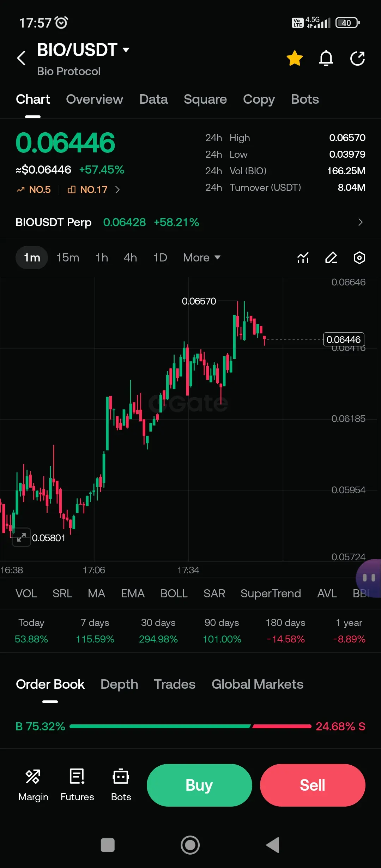The width and height of the screenshot is (381, 868).
Task: Open Bots icon in bottom bar
Action: click(x=121, y=785)
